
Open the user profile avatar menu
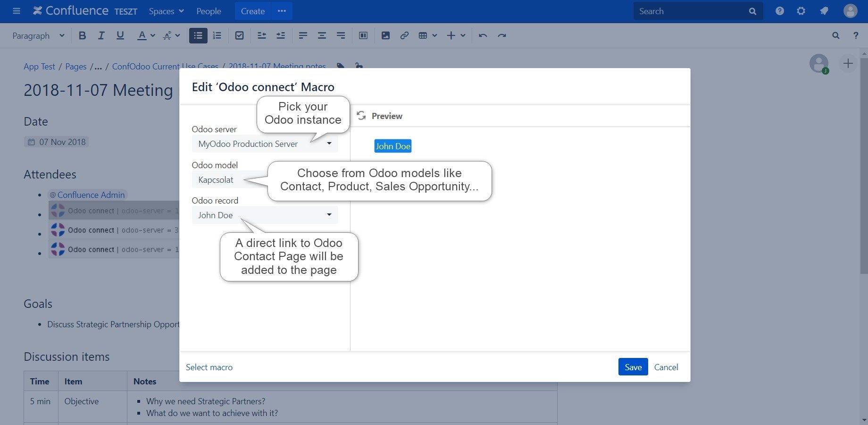click(x=850, y=11)
